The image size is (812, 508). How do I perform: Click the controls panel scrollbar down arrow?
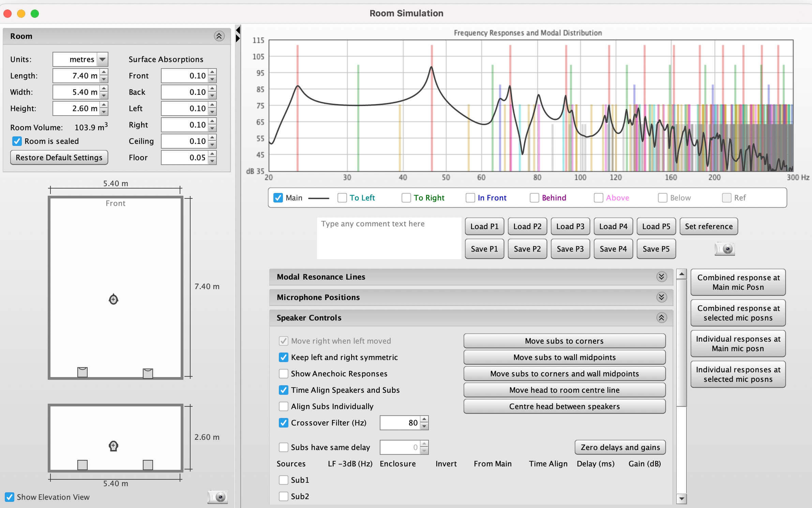click(681, 498)
